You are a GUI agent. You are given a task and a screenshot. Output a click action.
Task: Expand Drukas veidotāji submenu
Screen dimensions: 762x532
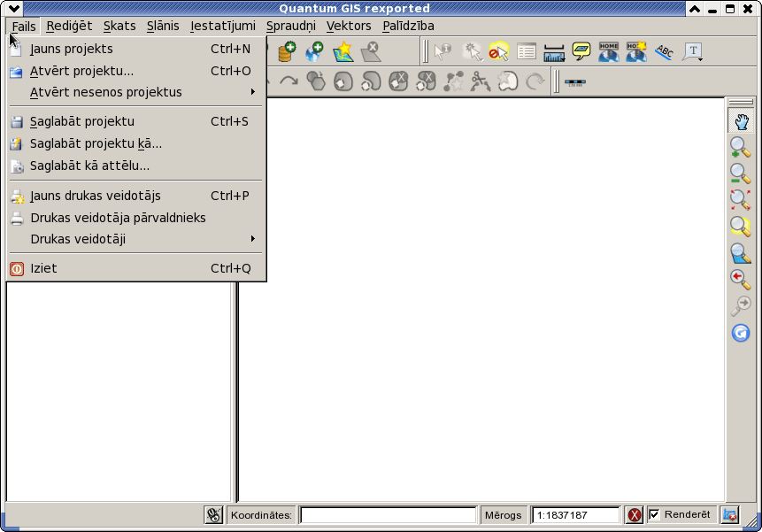coord(136,239)
